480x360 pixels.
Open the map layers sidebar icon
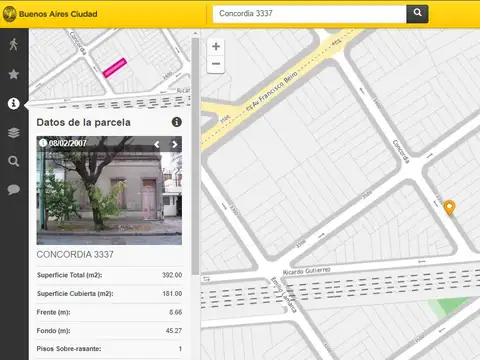(14, 133)
